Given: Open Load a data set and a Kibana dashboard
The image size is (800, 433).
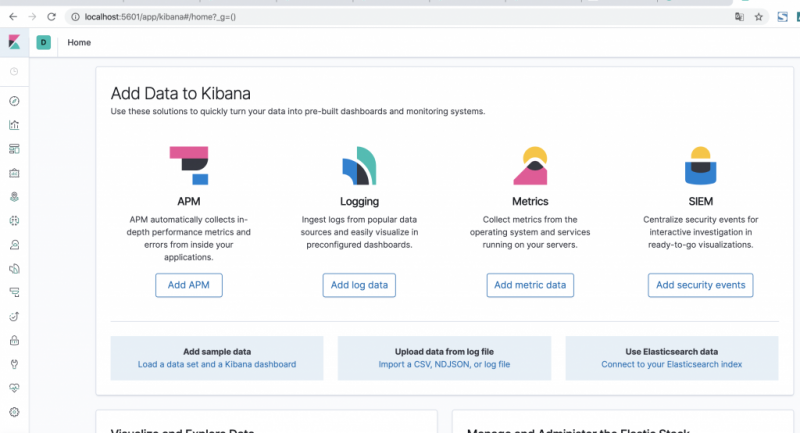Looking at the screenshot, I should [x=217, y=364].
